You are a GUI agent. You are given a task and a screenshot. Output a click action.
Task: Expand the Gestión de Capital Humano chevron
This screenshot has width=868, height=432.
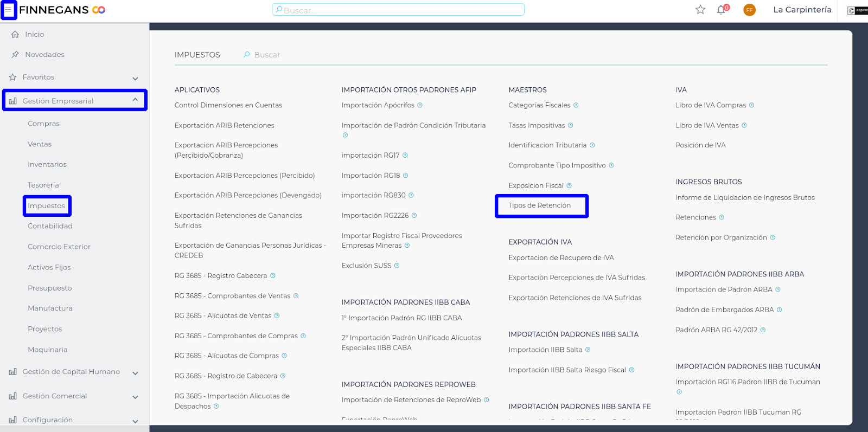point(135,373)
